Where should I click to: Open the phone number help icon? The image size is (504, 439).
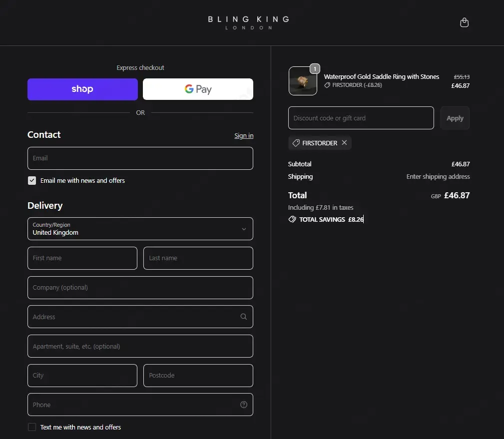tap(244, 405)
